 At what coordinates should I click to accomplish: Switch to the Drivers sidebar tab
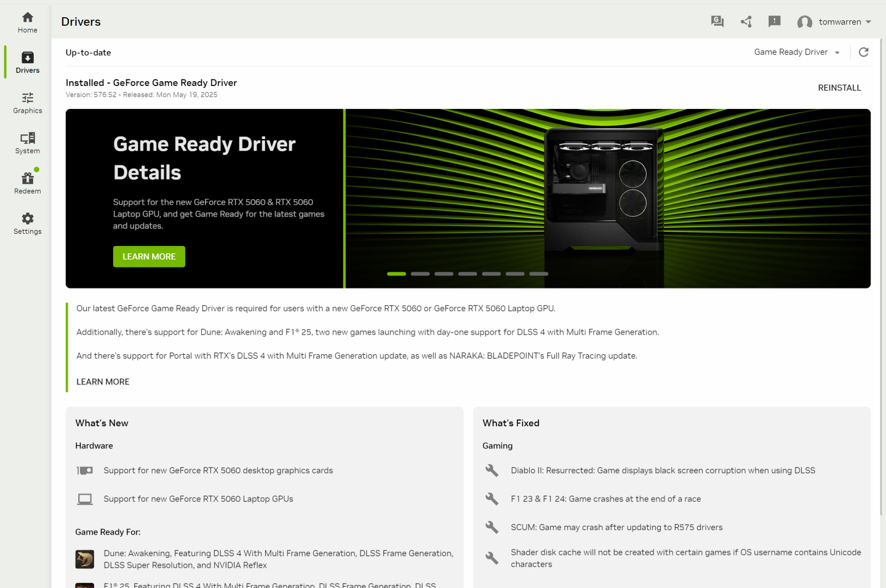tap(27, 63)
